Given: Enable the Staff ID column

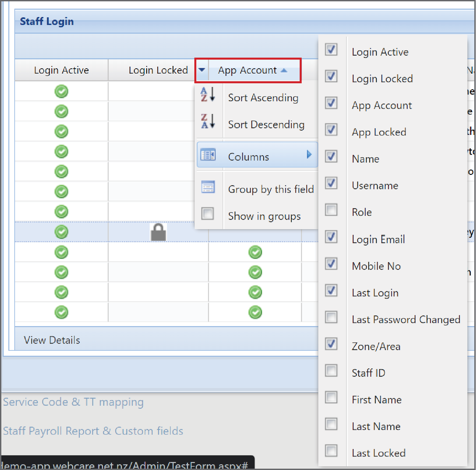Looking at the screenshot, I should pos(331,370).
